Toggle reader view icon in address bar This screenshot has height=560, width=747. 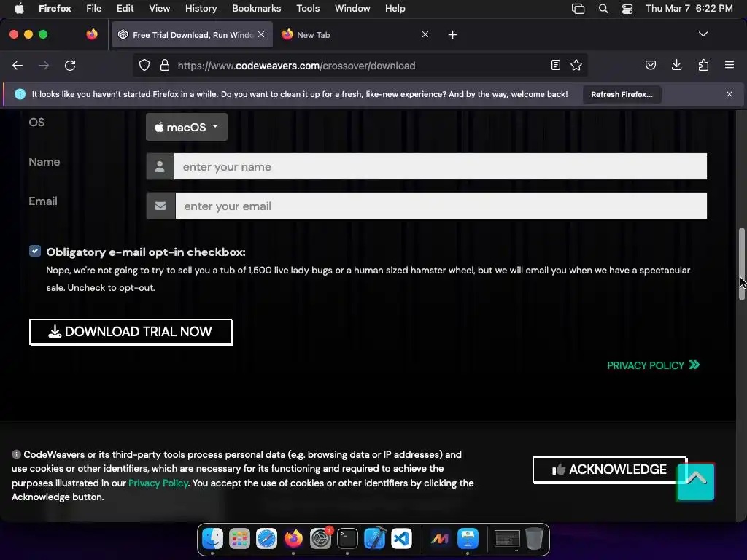(x=555, y=65)
